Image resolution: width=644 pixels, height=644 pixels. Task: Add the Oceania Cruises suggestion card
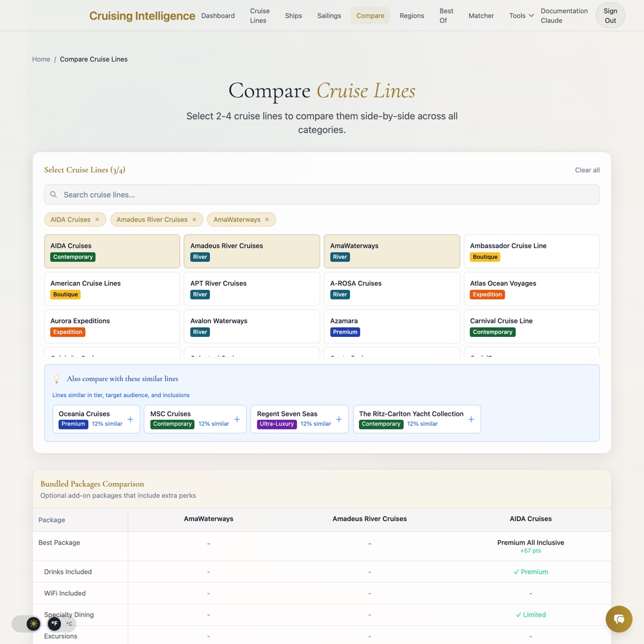(x=96, y=419)
